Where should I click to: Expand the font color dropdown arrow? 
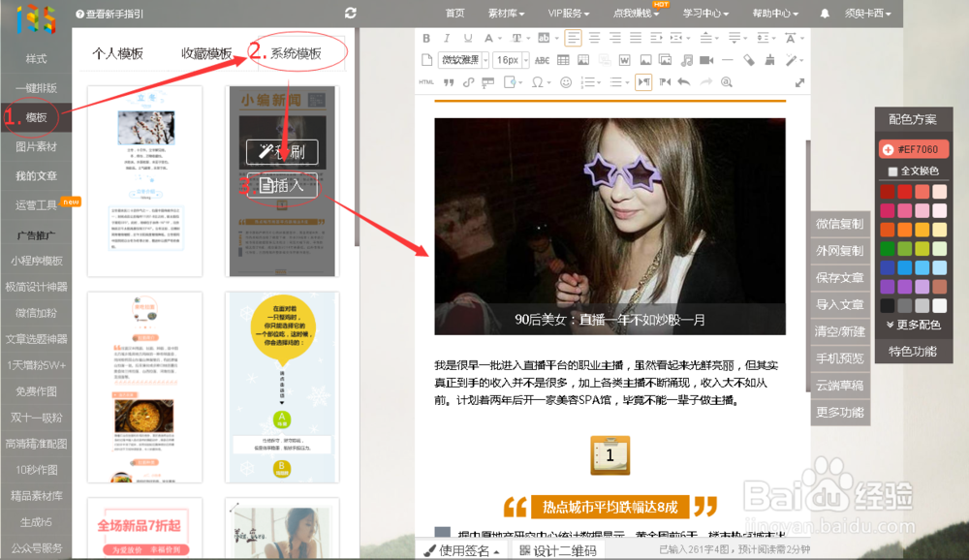point(499,39)
